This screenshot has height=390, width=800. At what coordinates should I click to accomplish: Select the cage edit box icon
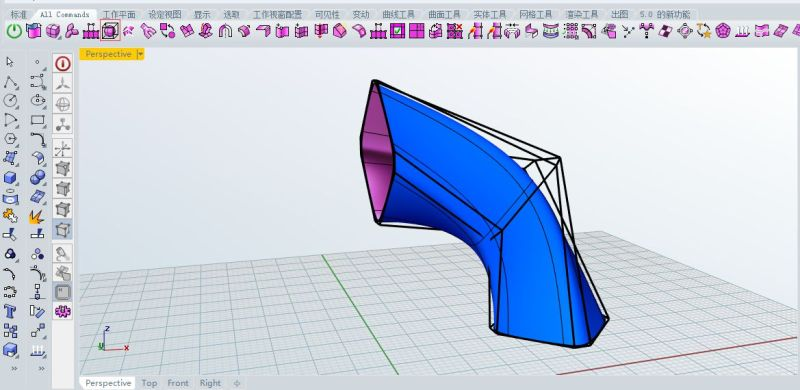tap(110, 31)
